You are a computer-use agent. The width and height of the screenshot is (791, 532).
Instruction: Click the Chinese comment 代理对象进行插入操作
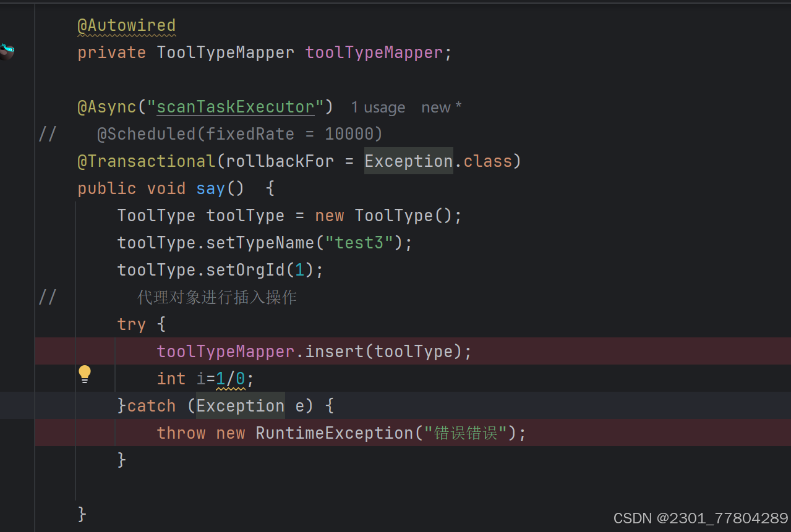216,297
